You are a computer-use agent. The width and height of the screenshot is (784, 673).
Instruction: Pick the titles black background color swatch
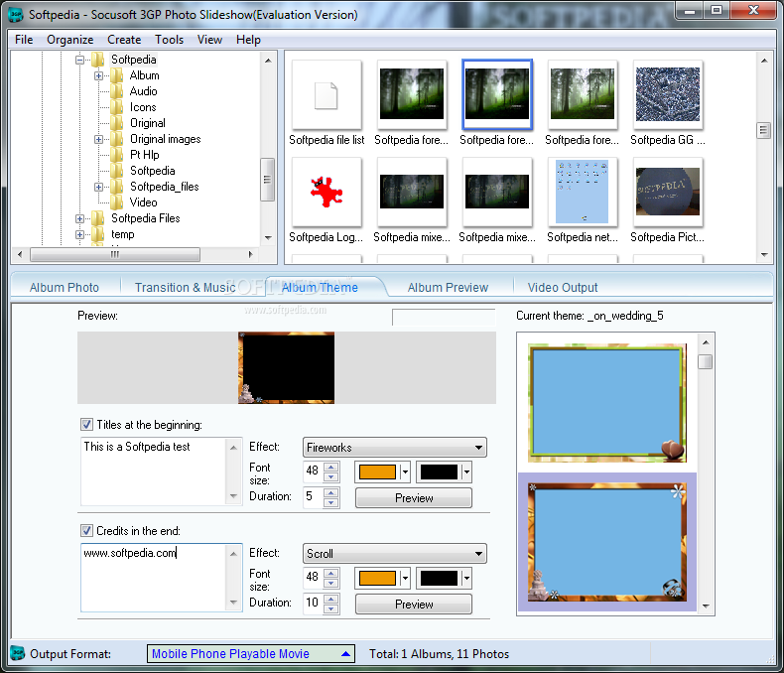(439, 472)
